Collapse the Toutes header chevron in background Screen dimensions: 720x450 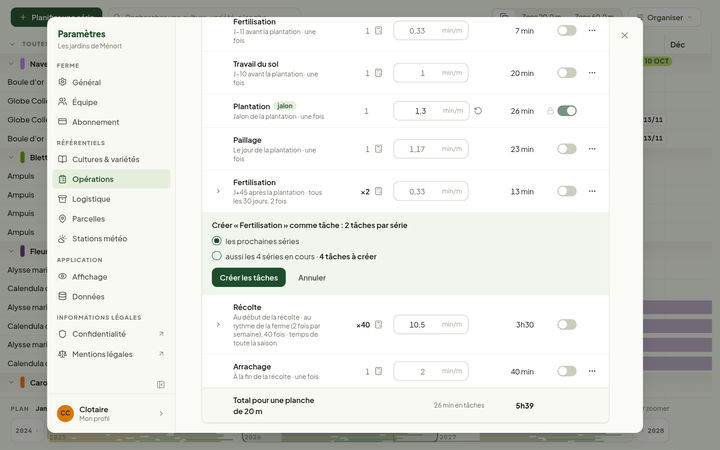click(x=12, y=44)
